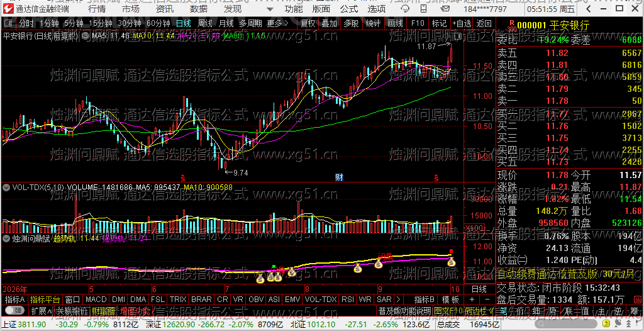Switch to the 周线 weekly period tab
644x331 pixels.
[x=204, y=23]
